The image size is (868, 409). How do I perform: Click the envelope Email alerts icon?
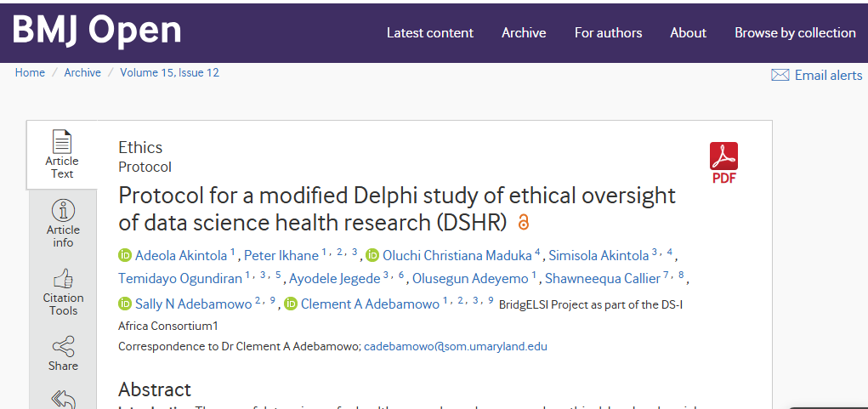coord(780,76)
